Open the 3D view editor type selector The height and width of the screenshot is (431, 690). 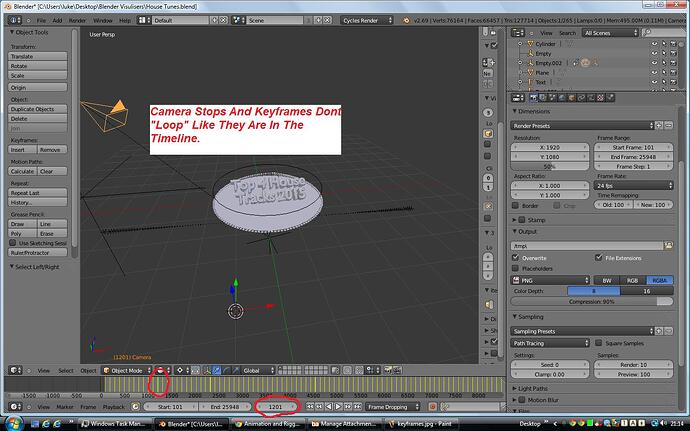point(16,370)
